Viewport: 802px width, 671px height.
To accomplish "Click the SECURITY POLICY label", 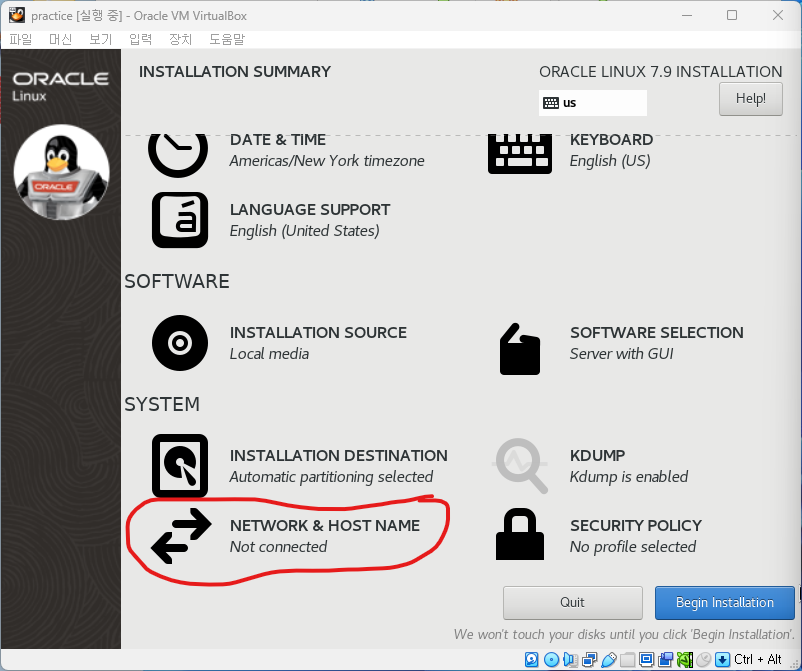I will click(636, 525).
